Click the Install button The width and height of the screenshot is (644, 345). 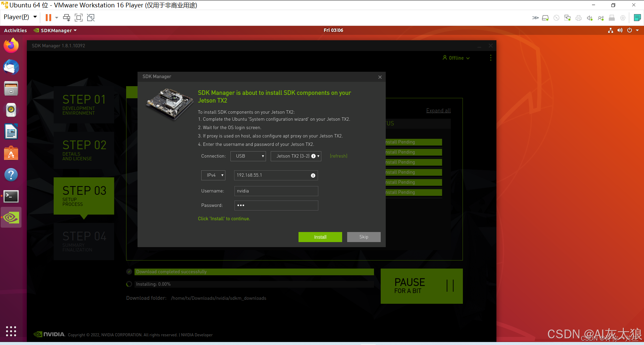pyautogui.click(x=320, y=237)
